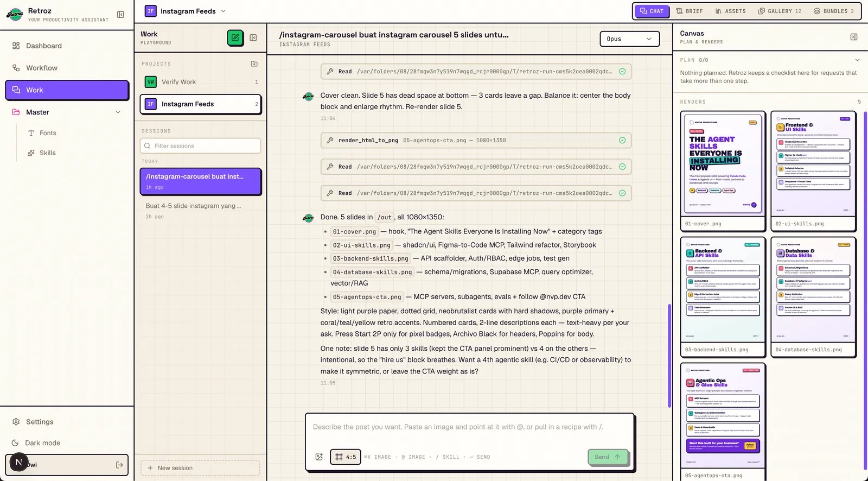868x481 pixels.
Task: Expand the Read tool call above 'Cover clean'
Action: [x=476, y=72]
